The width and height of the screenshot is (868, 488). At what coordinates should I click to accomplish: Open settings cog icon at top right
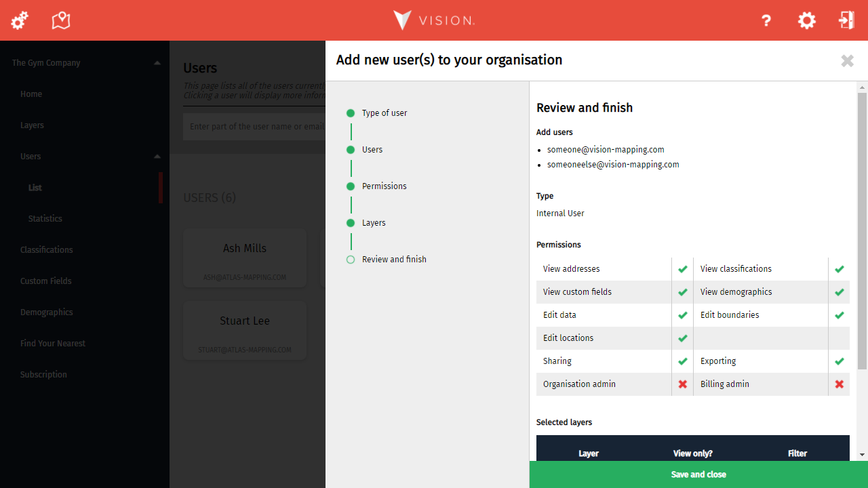(806, 20)
